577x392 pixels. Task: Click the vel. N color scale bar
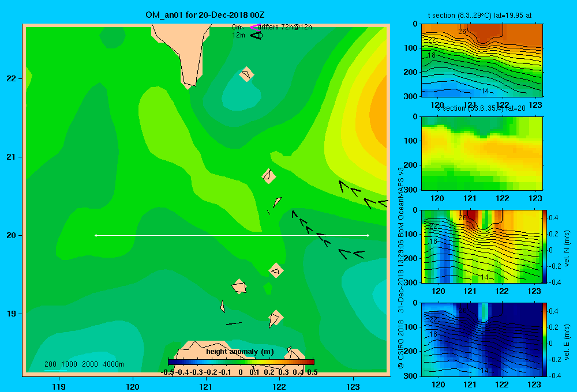click(545, 246)
